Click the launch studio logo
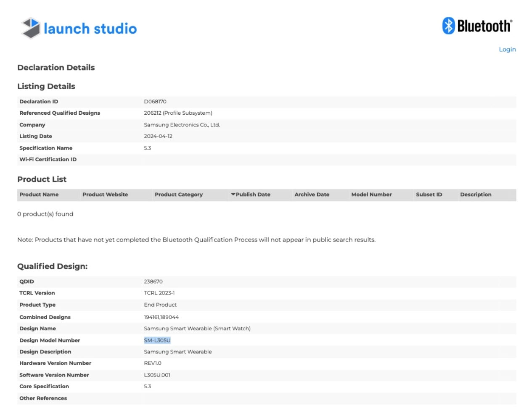The image size is (532, 408). [79, 28]
